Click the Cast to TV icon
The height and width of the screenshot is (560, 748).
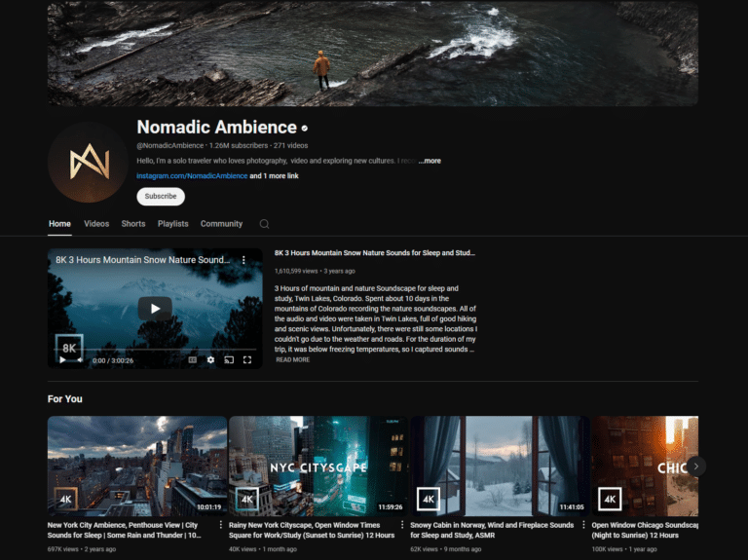pos(229,359)
